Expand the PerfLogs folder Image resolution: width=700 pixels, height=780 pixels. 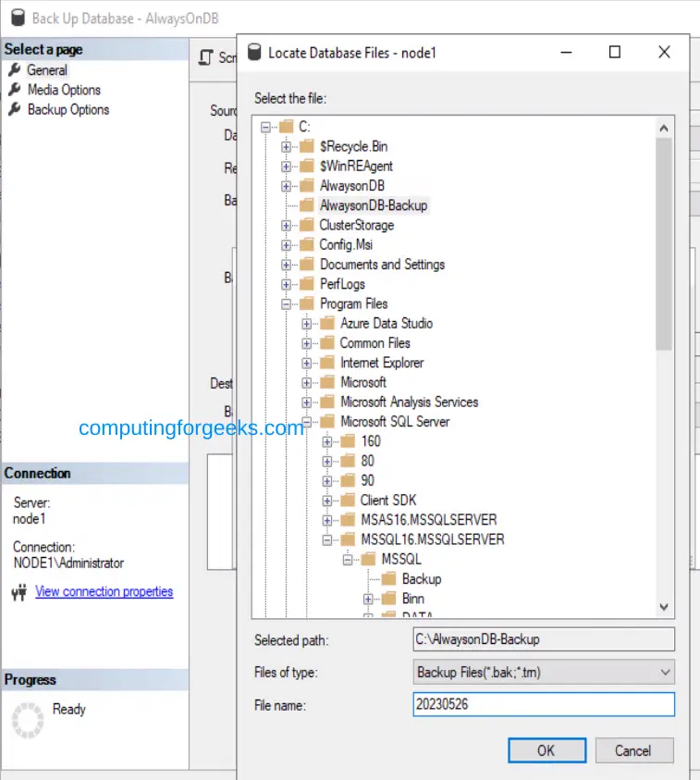click(286, 285)
